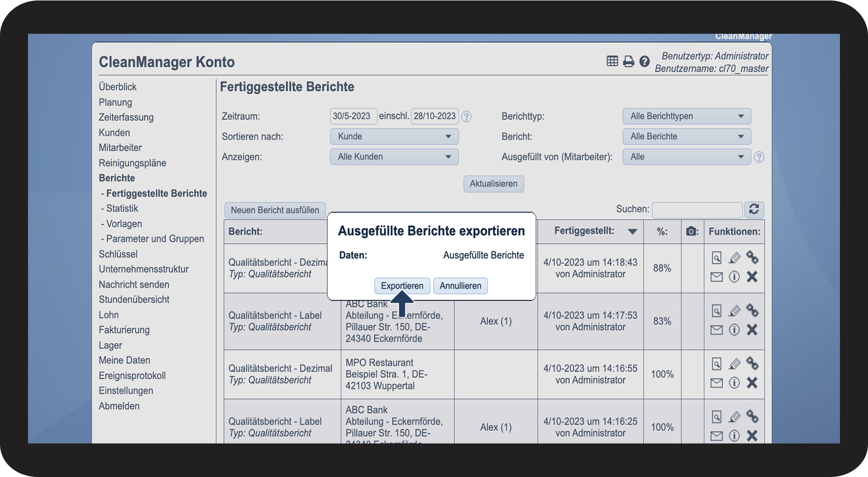Click the 83% cell
Screen dimensions: 868x477
click(662, 321)
